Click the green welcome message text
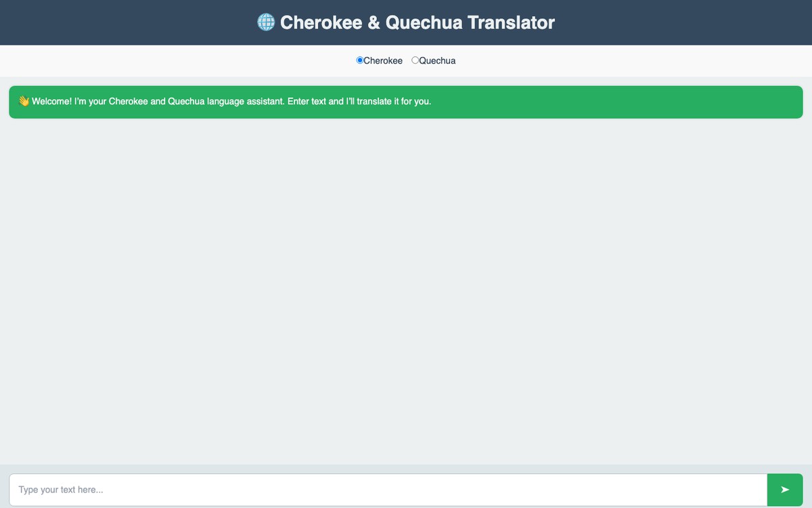This screenshot has height=508, width=812. 231,102
